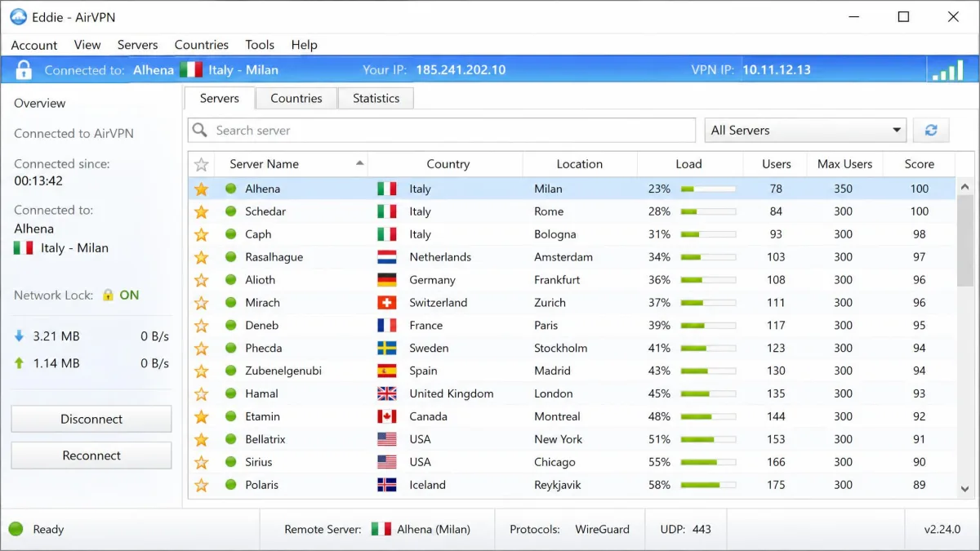Open the Servers menu

pos(137,45)
